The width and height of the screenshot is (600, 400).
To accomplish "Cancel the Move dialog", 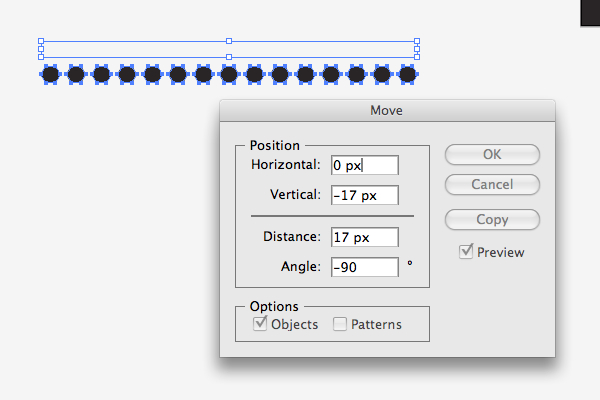I will tap(492, 184).
